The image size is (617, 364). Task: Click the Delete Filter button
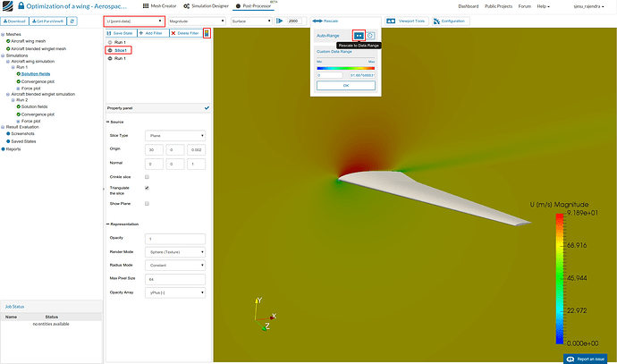(x=185, y=33)
